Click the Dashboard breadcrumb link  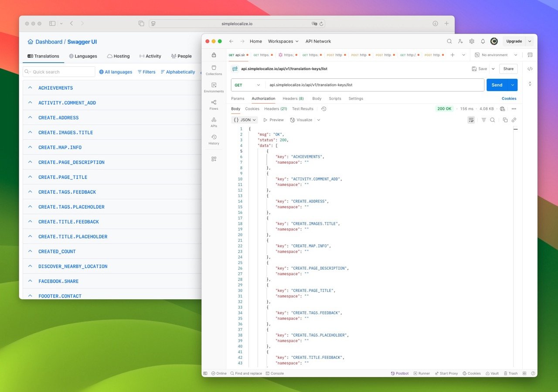(x=45, y=42)
